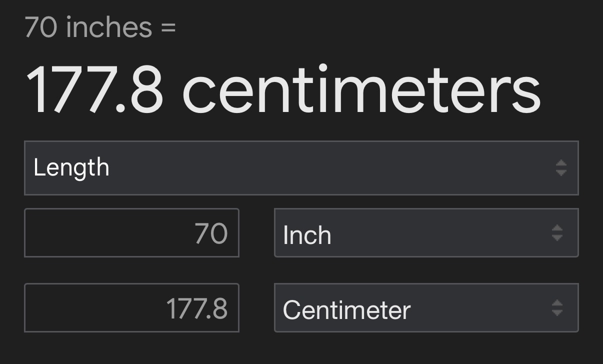
Task: Focus the input field containing 177.8
Action: click(x=131, y=308)
